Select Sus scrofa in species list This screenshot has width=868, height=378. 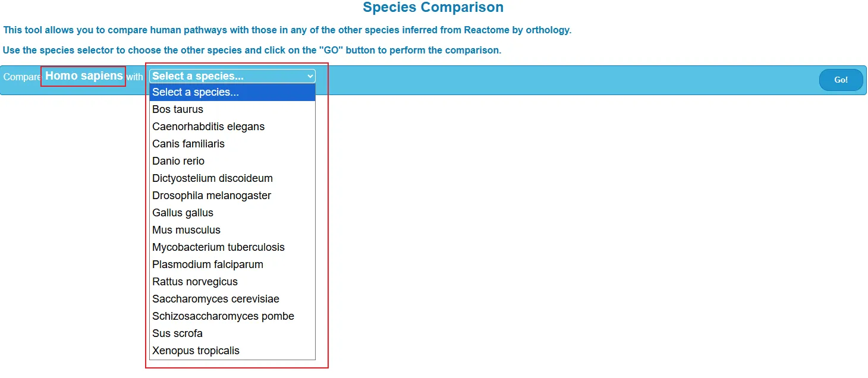(x=177, y=333)
